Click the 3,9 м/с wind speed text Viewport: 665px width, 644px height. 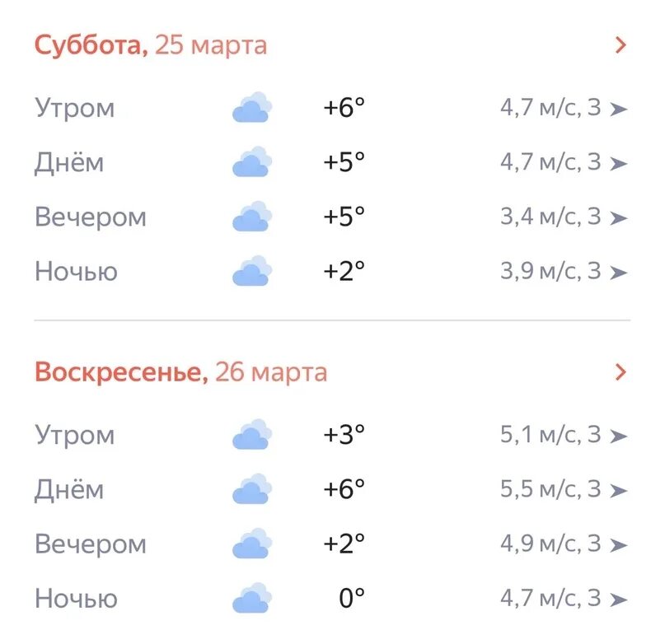pos(541,271)
